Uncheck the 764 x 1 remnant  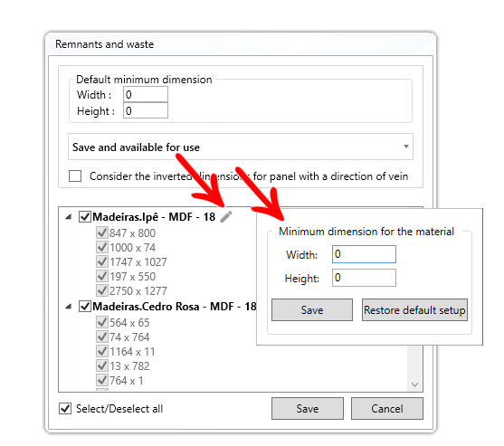click(102, 380)
